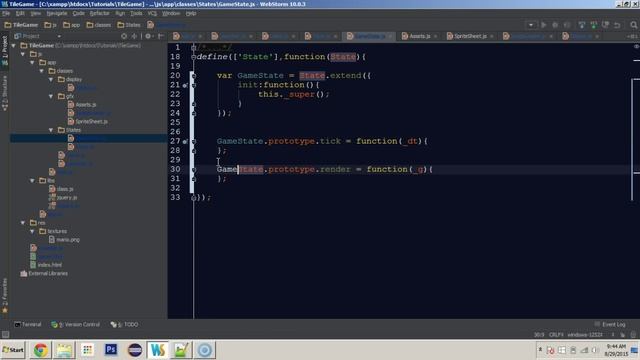Click the classes breadcrumb folder
Image resolution: width=640 pixels, height=360 pixels.
pyautogui.click(x=99, y=25)
